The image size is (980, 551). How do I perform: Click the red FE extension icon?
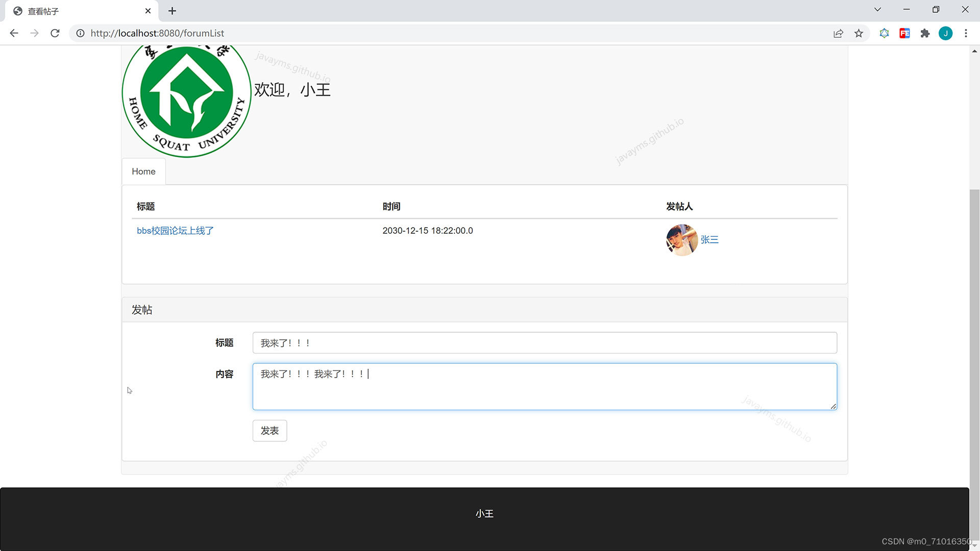904,33
